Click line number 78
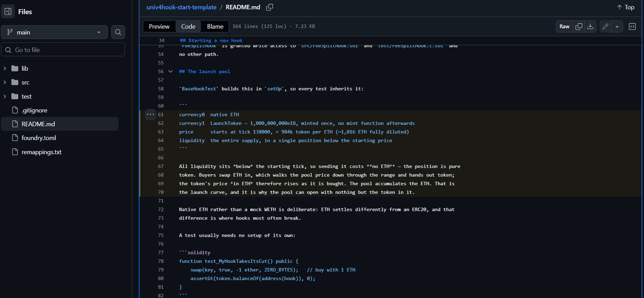Image resolution: width=644 pixels, height=298 pixels. tap(161, 261)
